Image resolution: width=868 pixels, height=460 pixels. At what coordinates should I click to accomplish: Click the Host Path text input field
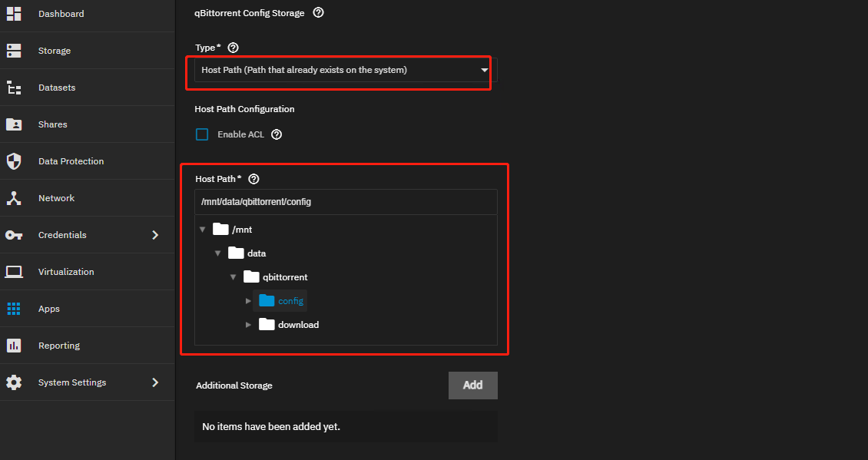(346, 202)
